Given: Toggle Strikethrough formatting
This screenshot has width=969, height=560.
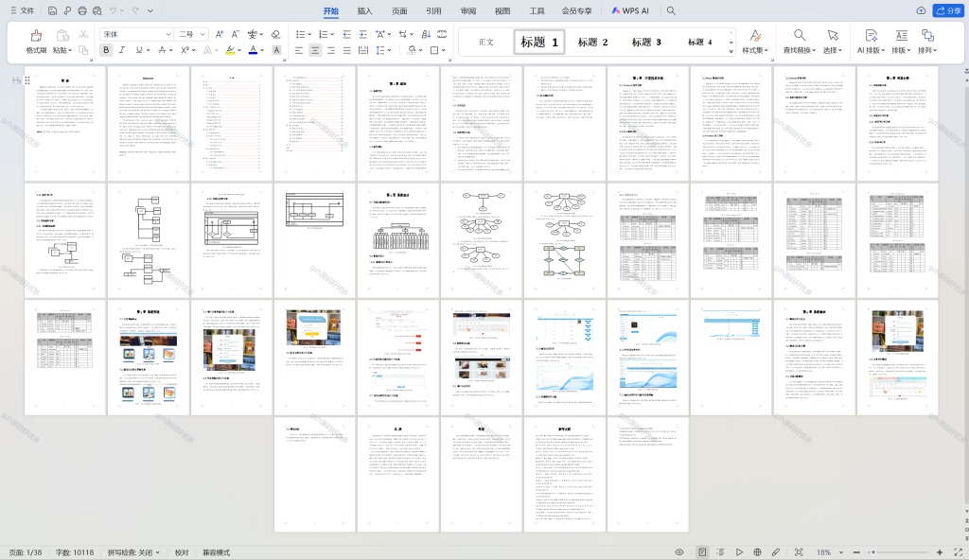Looking at the screenshot, I should pyautogui.click(x=162, y=50).
